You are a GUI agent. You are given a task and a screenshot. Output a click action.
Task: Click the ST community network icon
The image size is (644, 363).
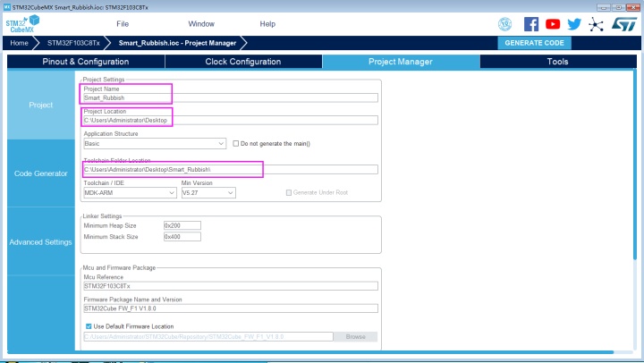point(596,24)
